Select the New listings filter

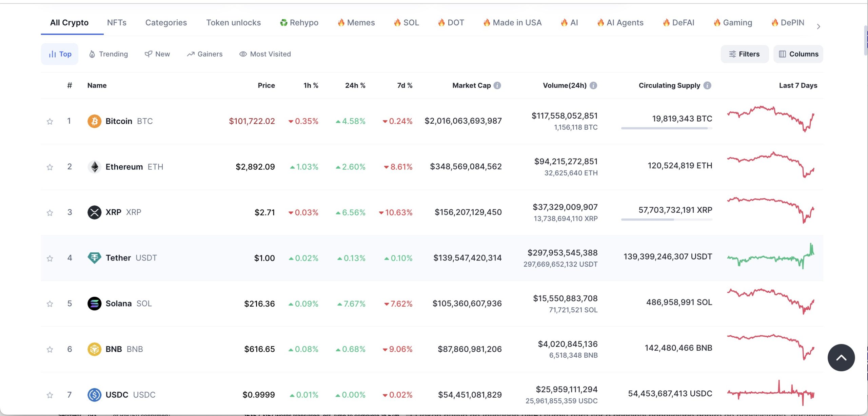click(x=157, y=54)
